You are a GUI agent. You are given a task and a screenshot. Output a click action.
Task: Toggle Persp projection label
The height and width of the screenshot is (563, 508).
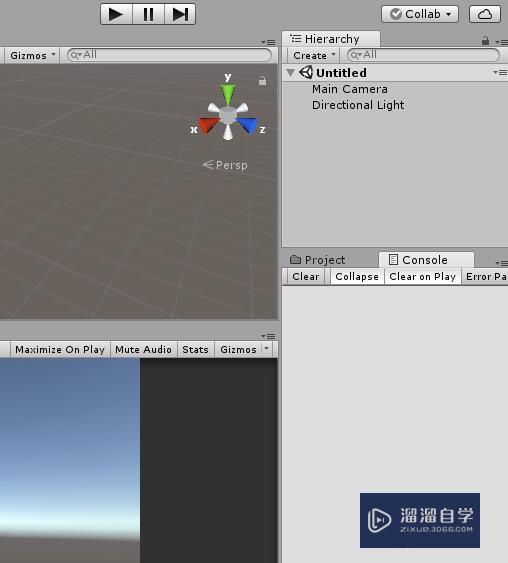pyautogui.click(x=225, y=165)
